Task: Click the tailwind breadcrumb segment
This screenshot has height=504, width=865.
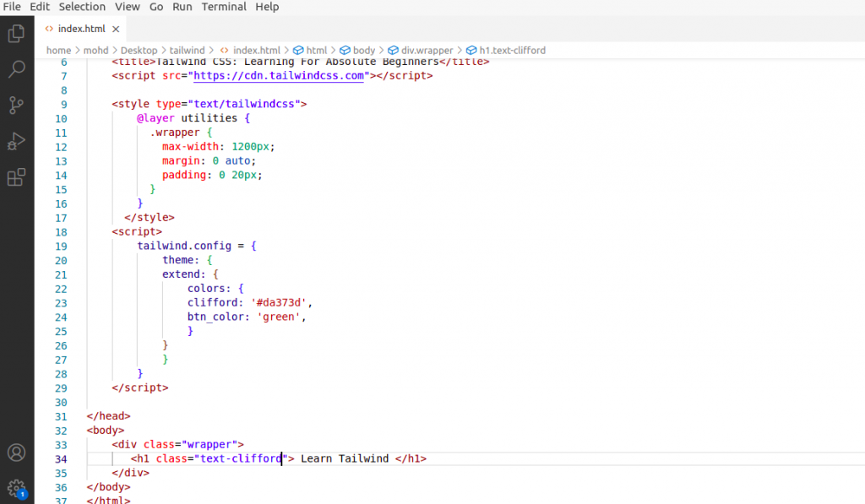Action: [187, 50]
